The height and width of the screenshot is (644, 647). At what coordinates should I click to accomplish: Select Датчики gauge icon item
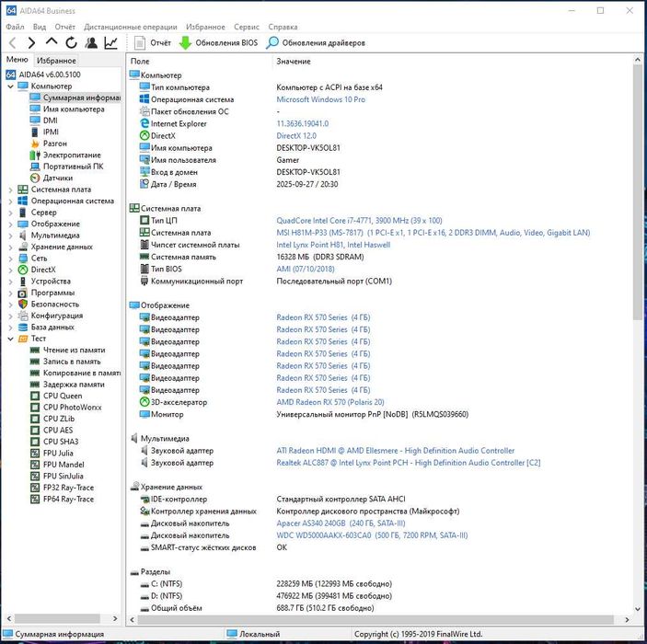[35, 178]
